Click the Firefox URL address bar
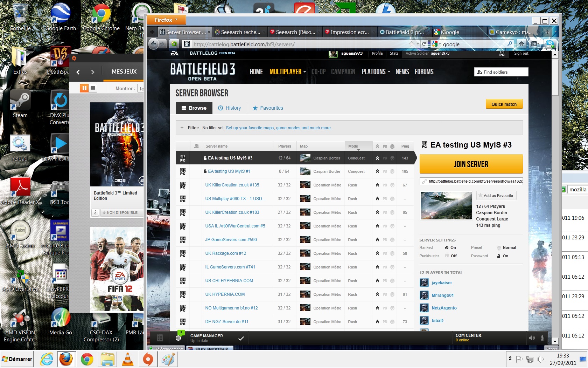Viewport: 588px width, 368px height. 299,44
